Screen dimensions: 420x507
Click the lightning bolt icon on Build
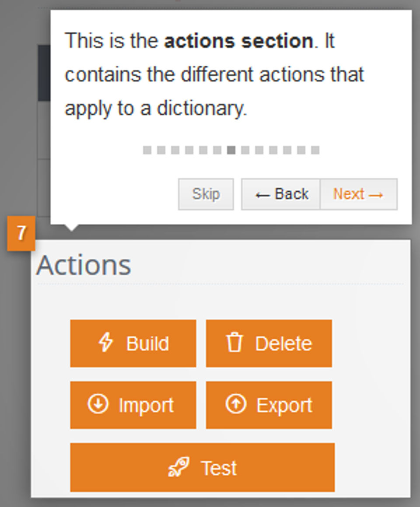point(105,343)
